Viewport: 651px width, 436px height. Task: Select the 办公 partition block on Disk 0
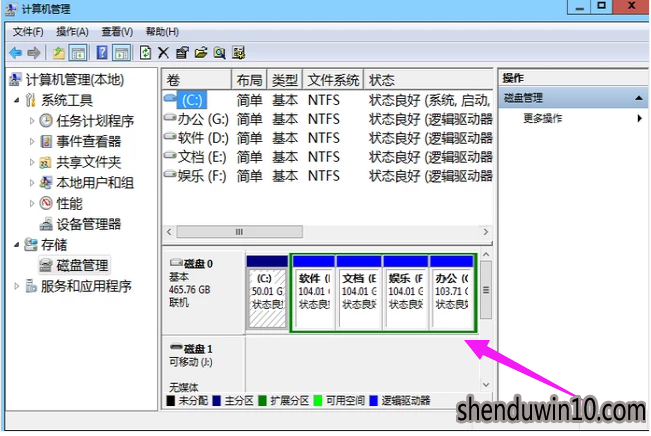452,293
